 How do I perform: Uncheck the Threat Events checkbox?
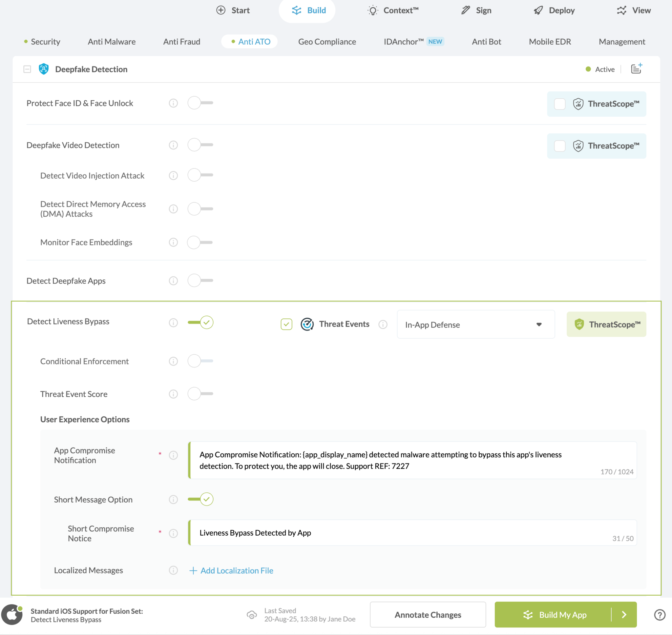[286, 324]
